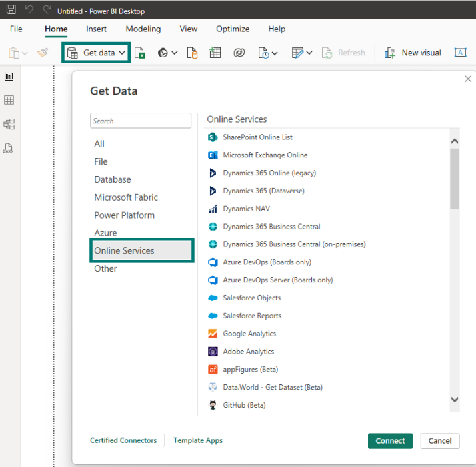Open the Enter data table icon
The height and width of the screenshot is (467, 476).
215,53
